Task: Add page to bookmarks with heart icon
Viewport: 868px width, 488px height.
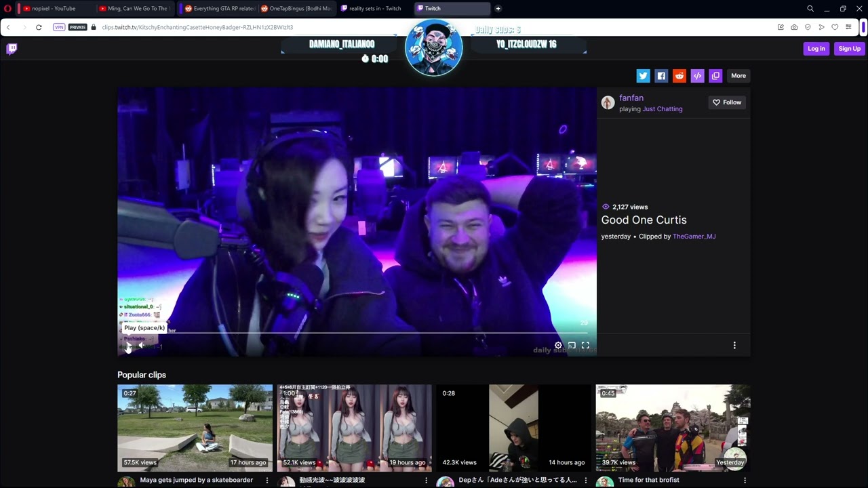Action: [x=835, y=27]
